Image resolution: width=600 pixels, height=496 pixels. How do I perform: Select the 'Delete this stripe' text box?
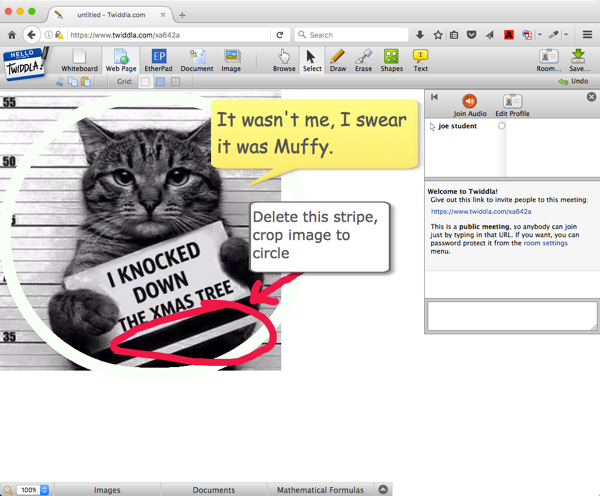coord(320,237)
